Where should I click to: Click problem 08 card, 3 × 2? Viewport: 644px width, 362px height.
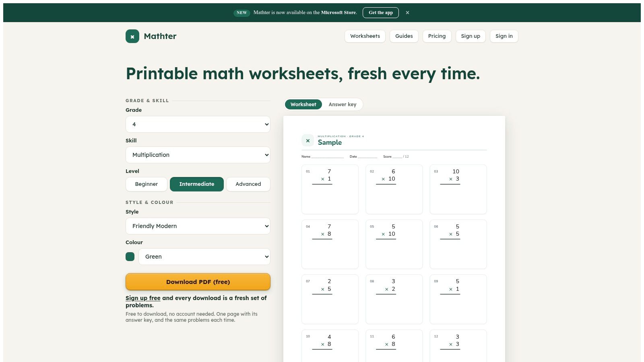[394, 299]
